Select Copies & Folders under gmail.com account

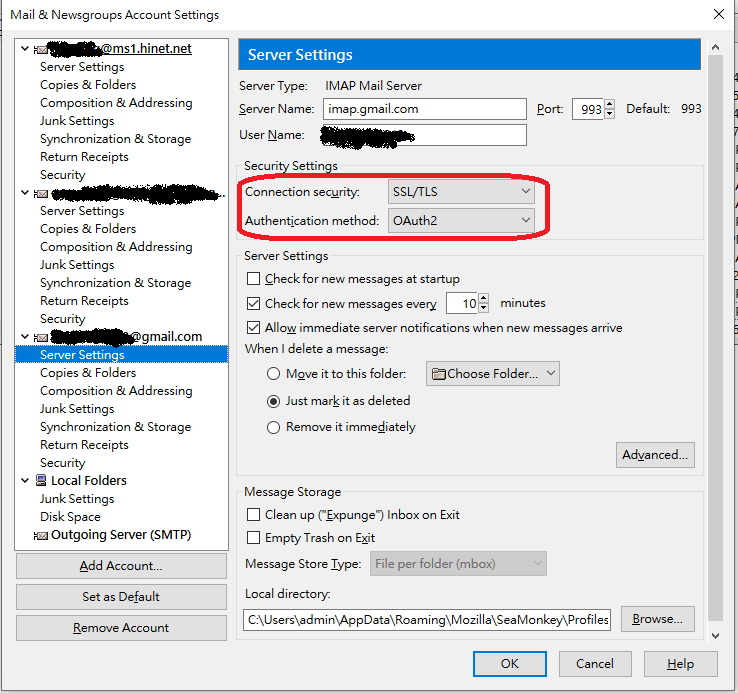[88, 373]
